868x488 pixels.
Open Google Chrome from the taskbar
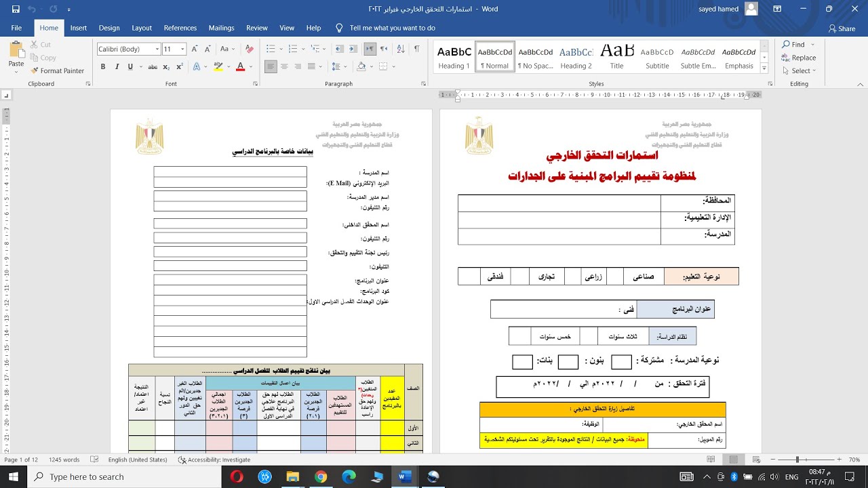[321, 477]
